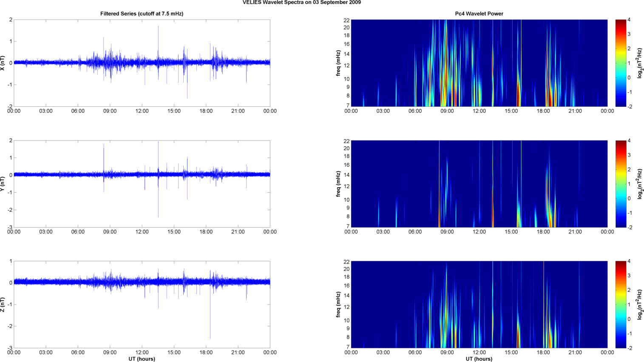Click the X (nT) axis label

click(3, 63)
